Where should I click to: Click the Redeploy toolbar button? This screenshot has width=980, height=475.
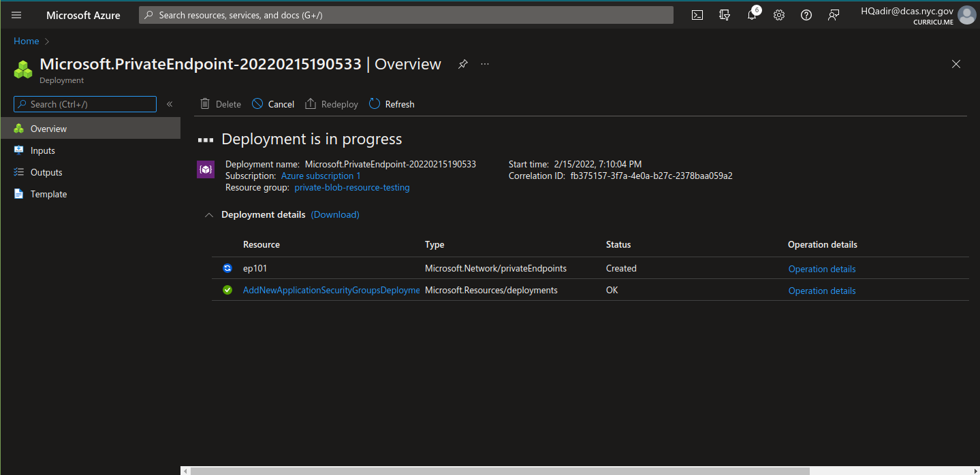coord(332,104)
